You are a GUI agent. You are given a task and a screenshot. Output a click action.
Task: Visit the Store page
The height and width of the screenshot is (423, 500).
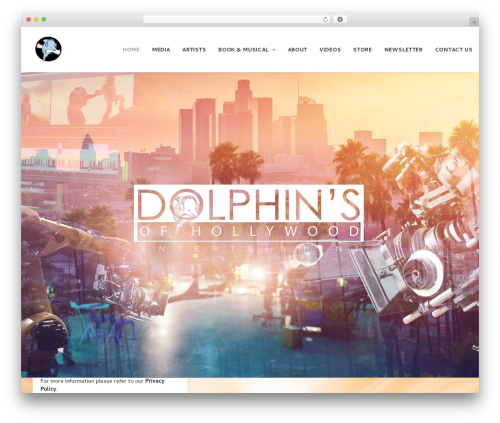click(362, 50)
